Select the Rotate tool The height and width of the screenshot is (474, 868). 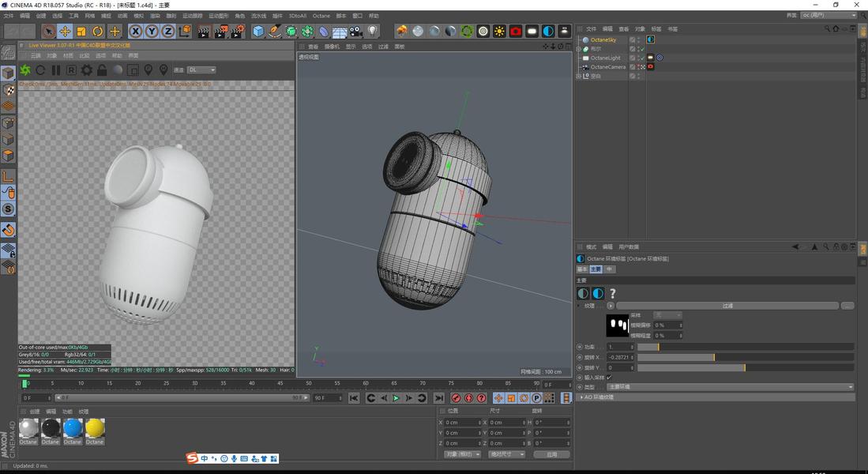point(97,32)
